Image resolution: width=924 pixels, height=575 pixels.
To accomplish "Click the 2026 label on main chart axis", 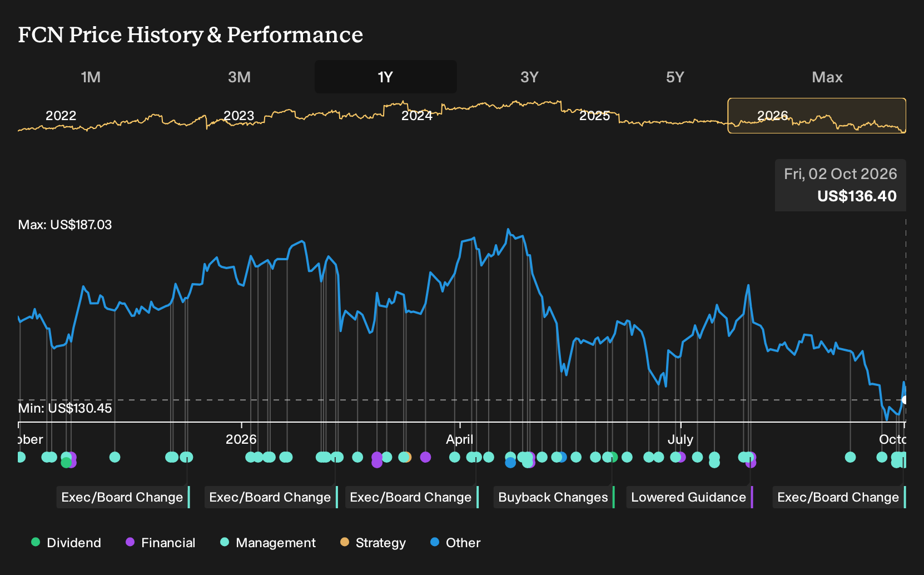I will pyautogui.click(x=241, y=439).
